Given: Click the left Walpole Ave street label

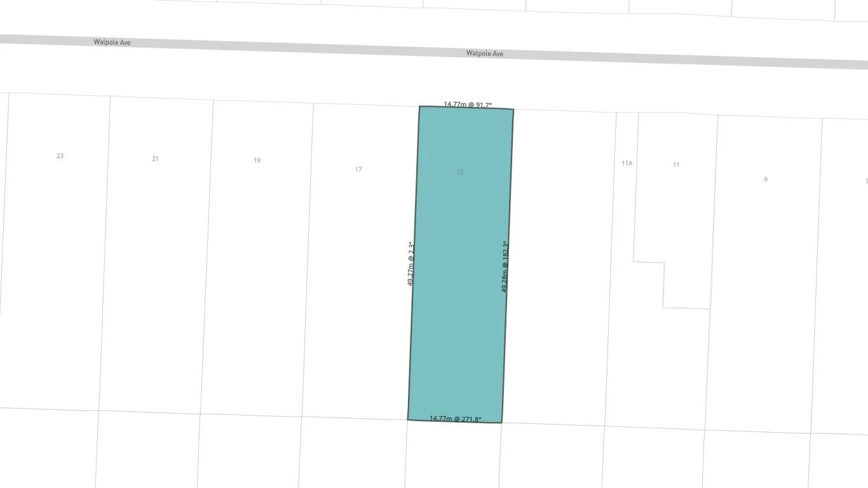Looking at the screenshot, I should tap(112, 42).
